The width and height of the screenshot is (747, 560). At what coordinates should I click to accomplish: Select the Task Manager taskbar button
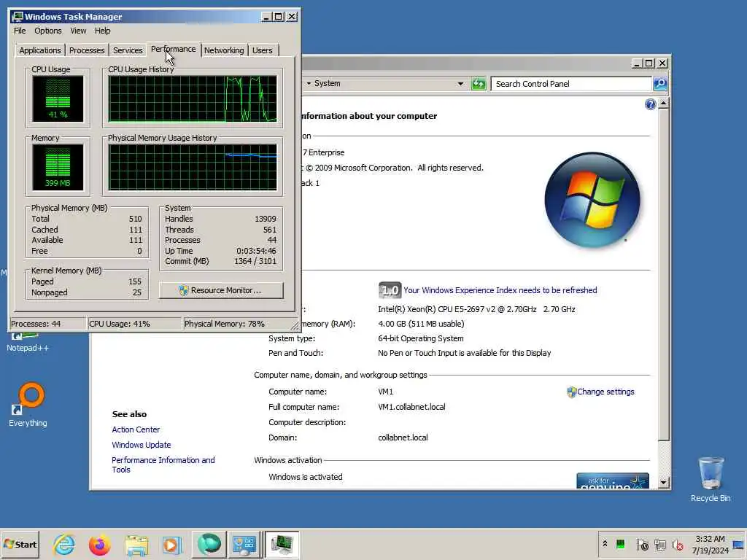(282, 544)
